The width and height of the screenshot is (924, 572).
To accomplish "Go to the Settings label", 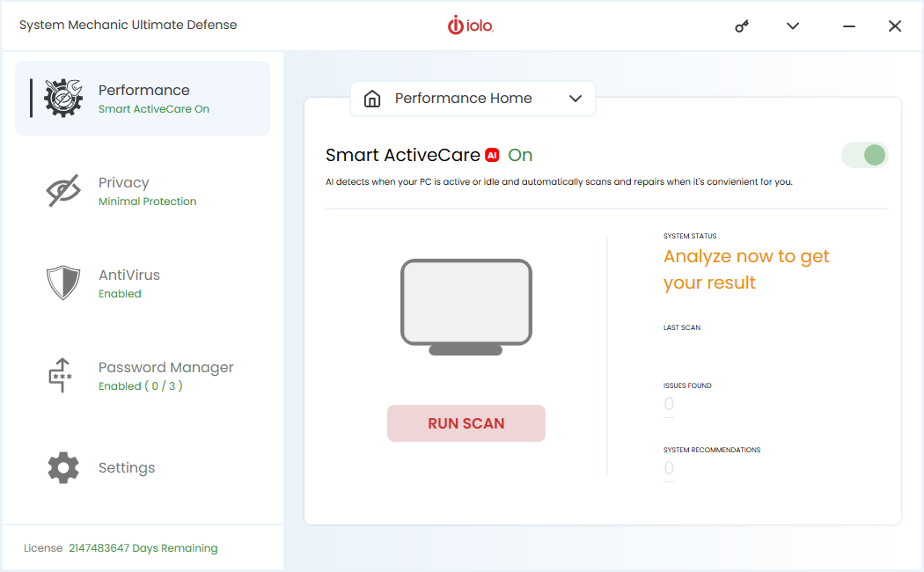I will tap(127, 468).
